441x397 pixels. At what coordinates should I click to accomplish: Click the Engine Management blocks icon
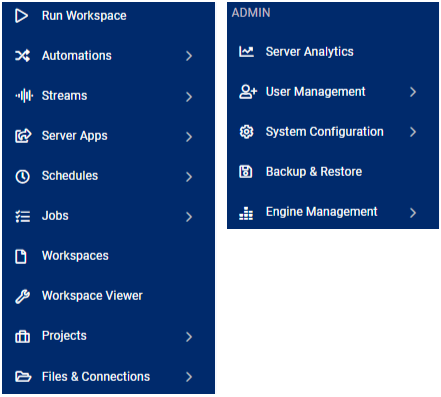[246, 213]
